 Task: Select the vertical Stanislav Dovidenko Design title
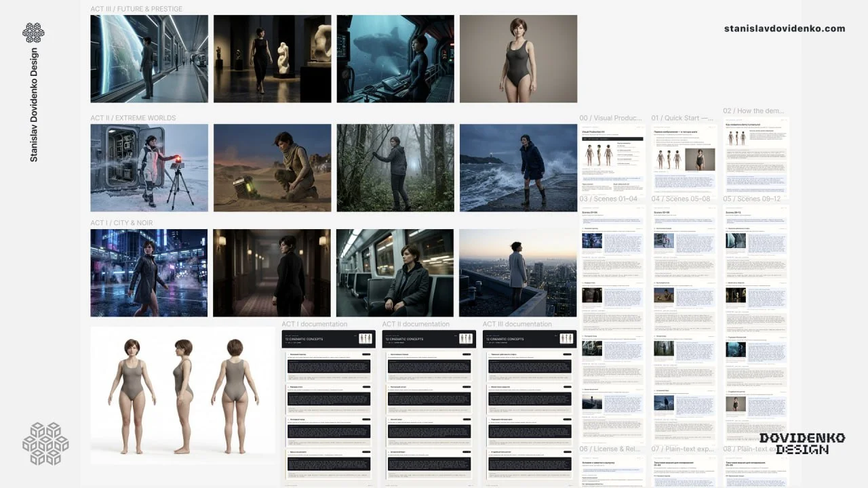(x=34, y=105)
